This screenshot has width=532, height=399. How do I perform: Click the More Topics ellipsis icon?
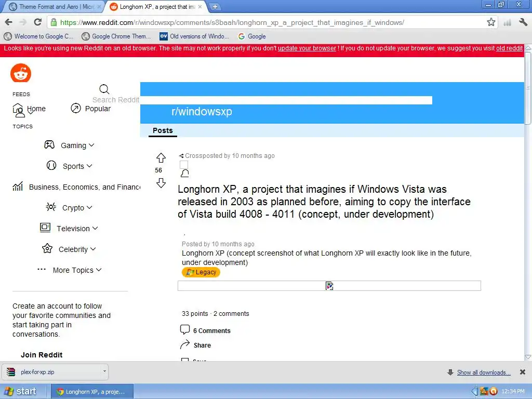coord(42,270)
